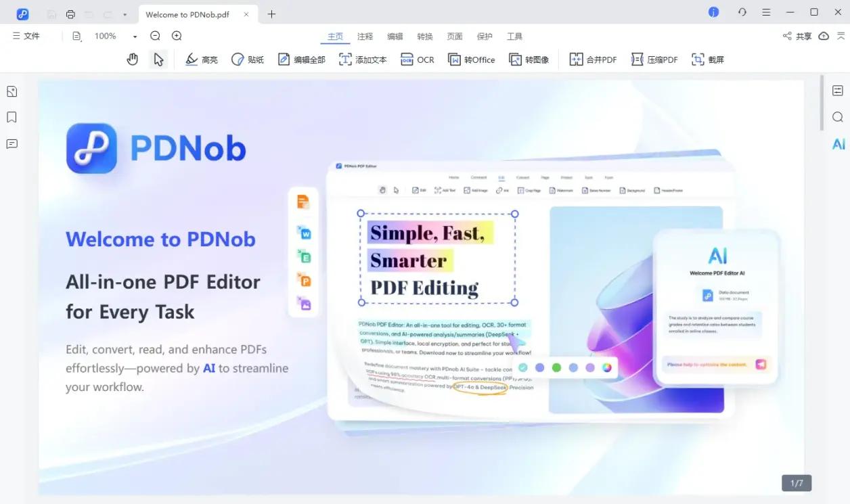Open the bookmarks sidebar panel
The image size is (850, 504).
point(12,118)
